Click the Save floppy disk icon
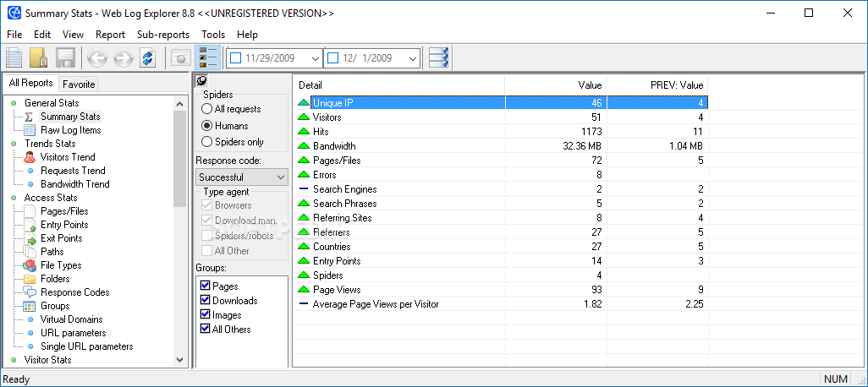Image resolution: width=868 pixels, height=387 pixels. coord(65,57)
